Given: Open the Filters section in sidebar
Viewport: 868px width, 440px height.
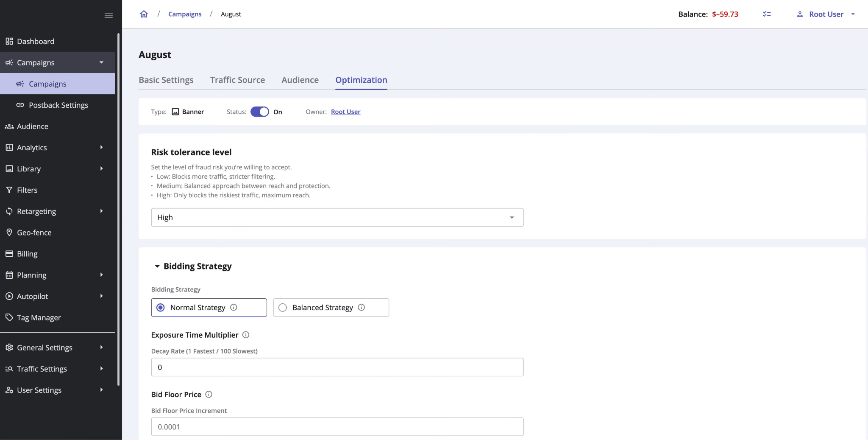Looking at the screenshot, I should coord(27,190).
